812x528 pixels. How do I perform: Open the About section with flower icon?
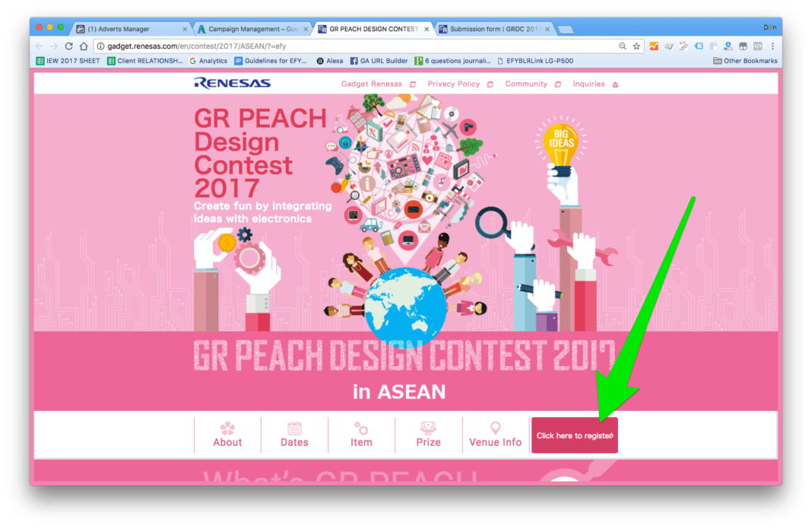coord(227,434)
